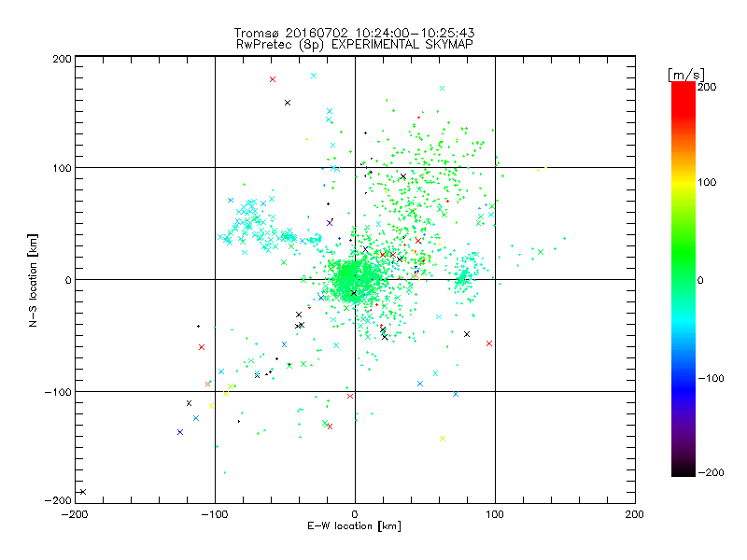This screenshot has width=747, height=560.
Task: Click the purple X marker in the lower-left quadrant
Action: [x=180, y=432]
